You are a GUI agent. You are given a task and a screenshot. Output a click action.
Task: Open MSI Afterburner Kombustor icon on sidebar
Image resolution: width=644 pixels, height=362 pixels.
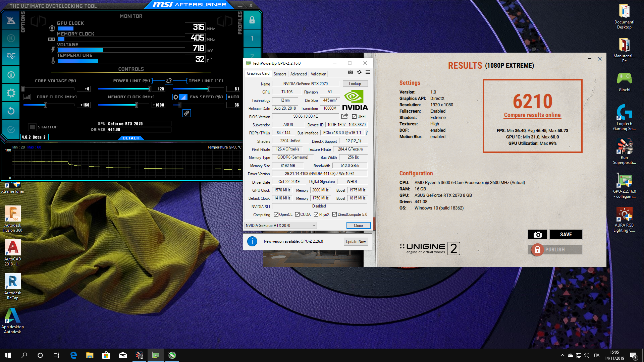(11, 38)
